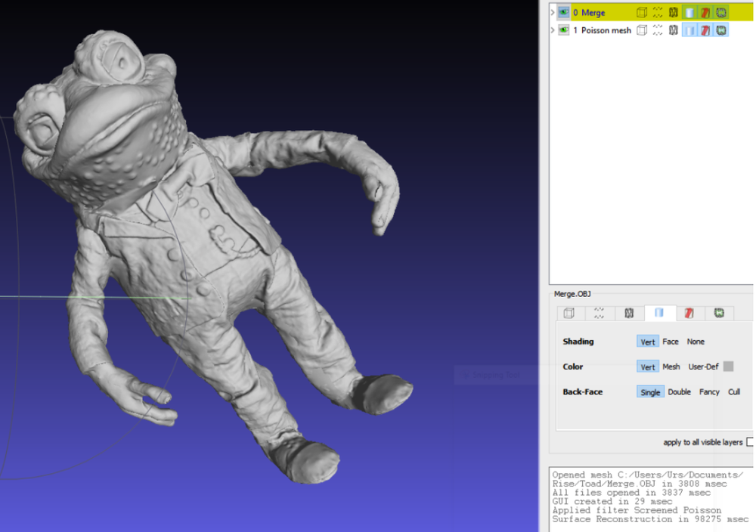Set Back-Face to Double
Viewport: 756px width, 532px height.
coord(680,392)
